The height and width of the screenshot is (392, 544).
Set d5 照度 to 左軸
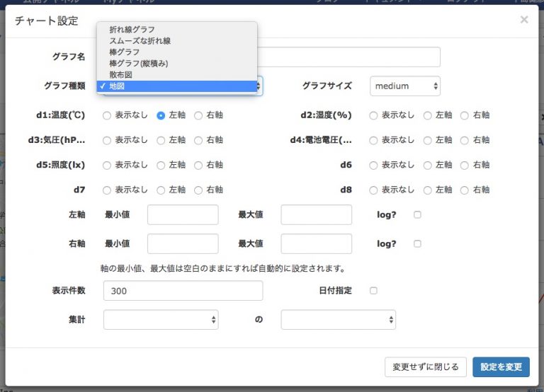click(161, 165)
